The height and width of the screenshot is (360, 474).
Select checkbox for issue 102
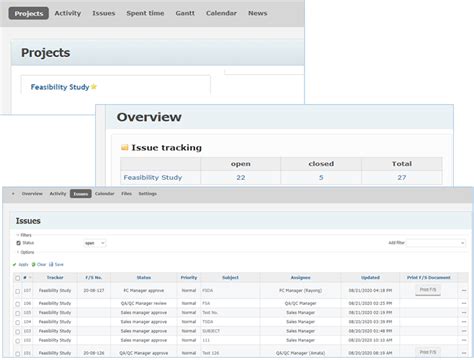tap(18, 341)
